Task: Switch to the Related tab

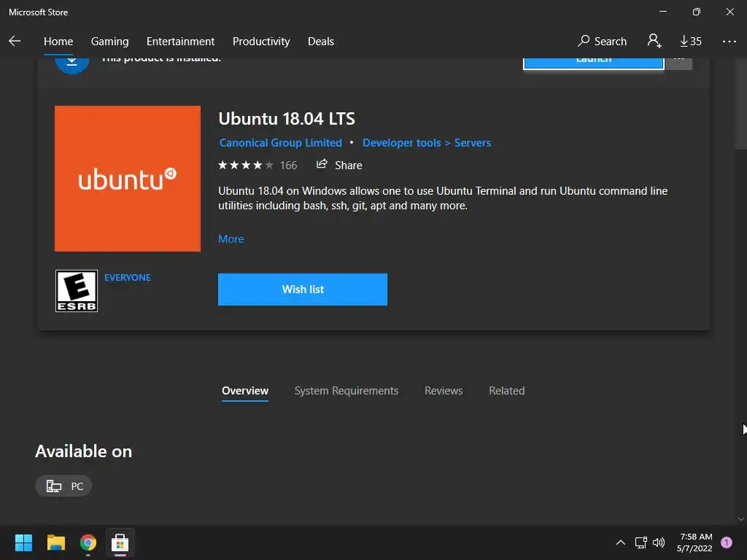Action: tap(506, 391)
